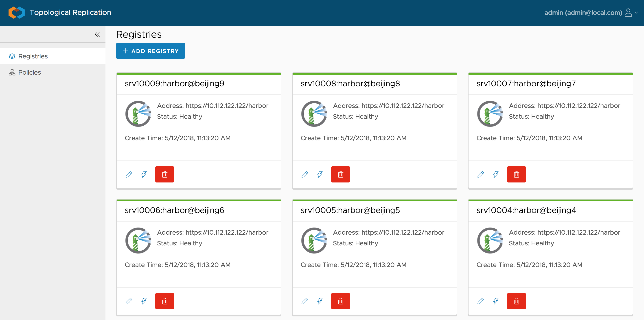The width and height of the screenshot is (644, 320).
Task: Click the Create Time text in the beijing6 card
Action: 178,265
